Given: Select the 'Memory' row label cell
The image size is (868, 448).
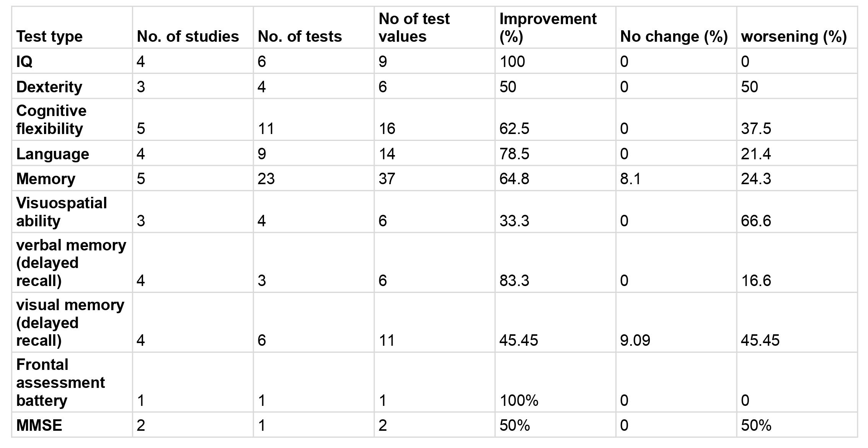Looking at the screenshot, I should 46,179.
